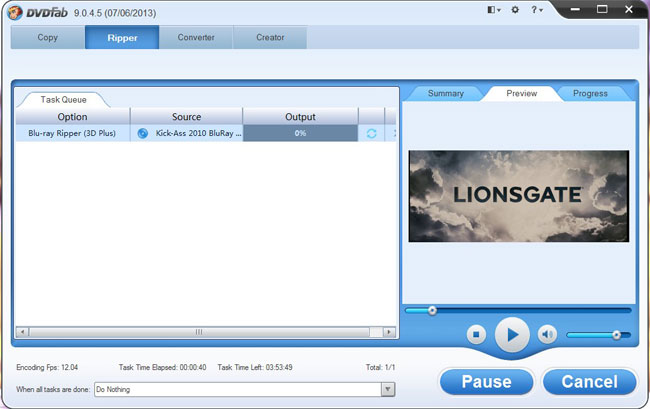
Task: Open the help question mark menu
Action: 536,10
